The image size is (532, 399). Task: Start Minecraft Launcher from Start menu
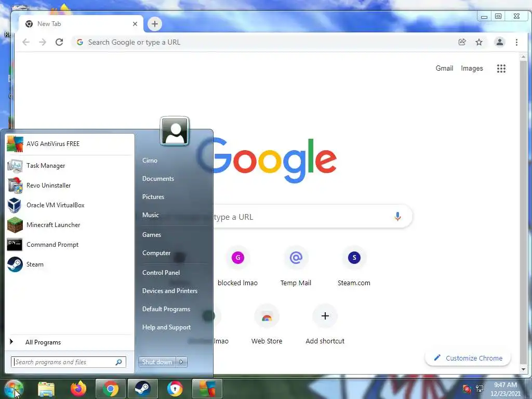(x=70, y=225)
